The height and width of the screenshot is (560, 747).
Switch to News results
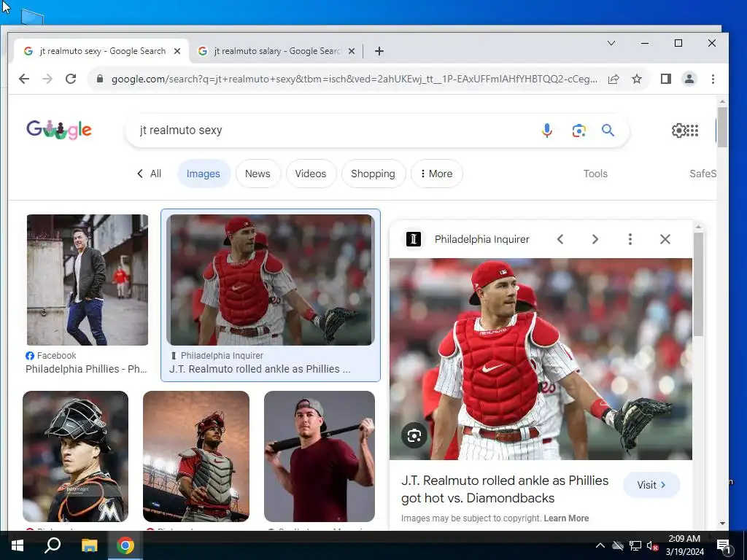point(258,174)
